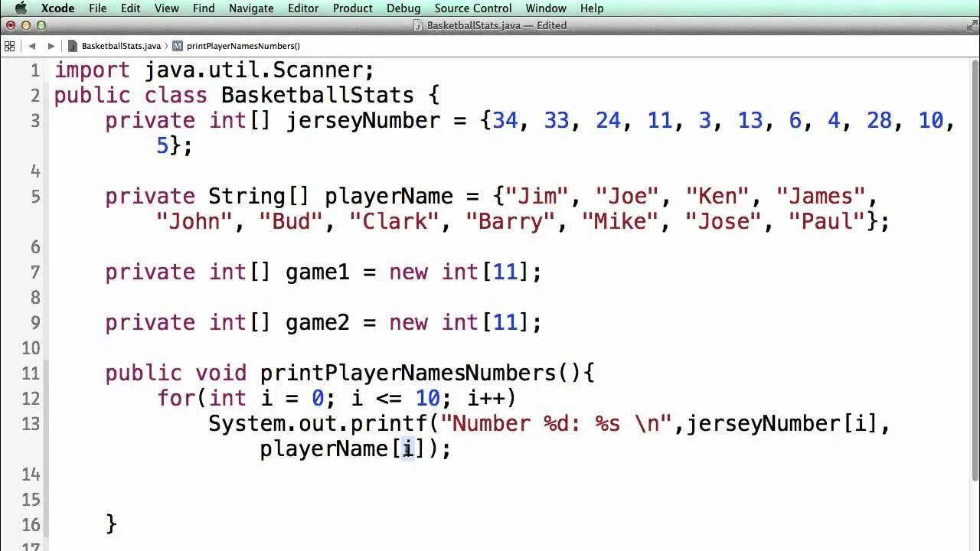
Task: Open the View menu
Action: [166, 8]
